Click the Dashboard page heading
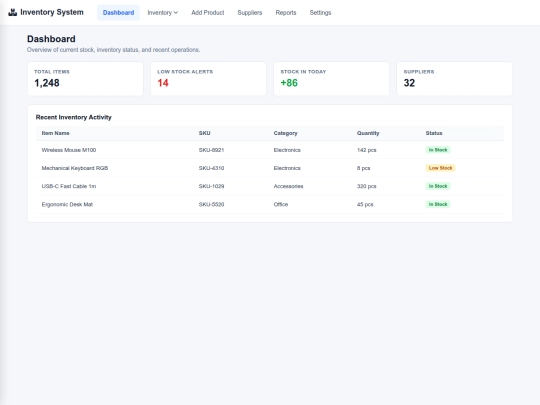This screenshot has height=405, width=540. click(51, 39)
